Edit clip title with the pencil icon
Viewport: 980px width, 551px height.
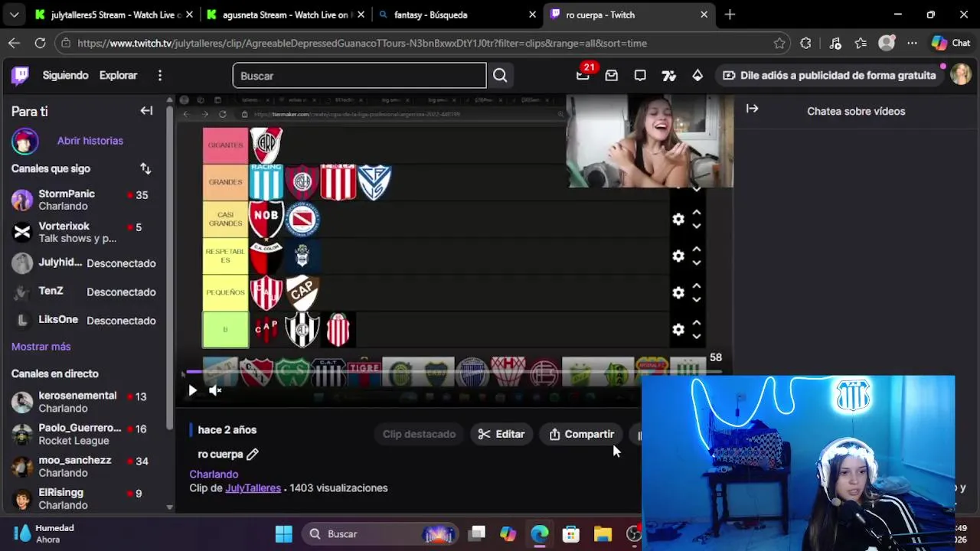(x=253, y=454)
